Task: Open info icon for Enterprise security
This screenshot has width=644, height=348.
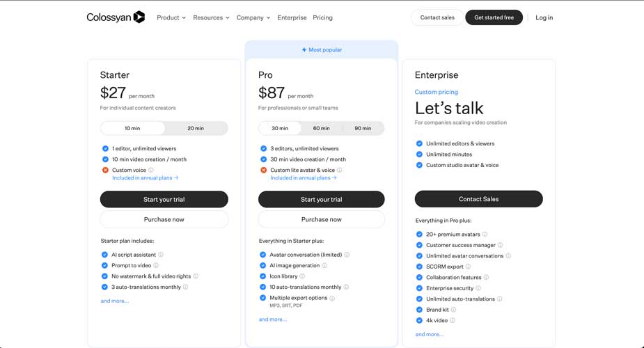Action: [478, 288]
